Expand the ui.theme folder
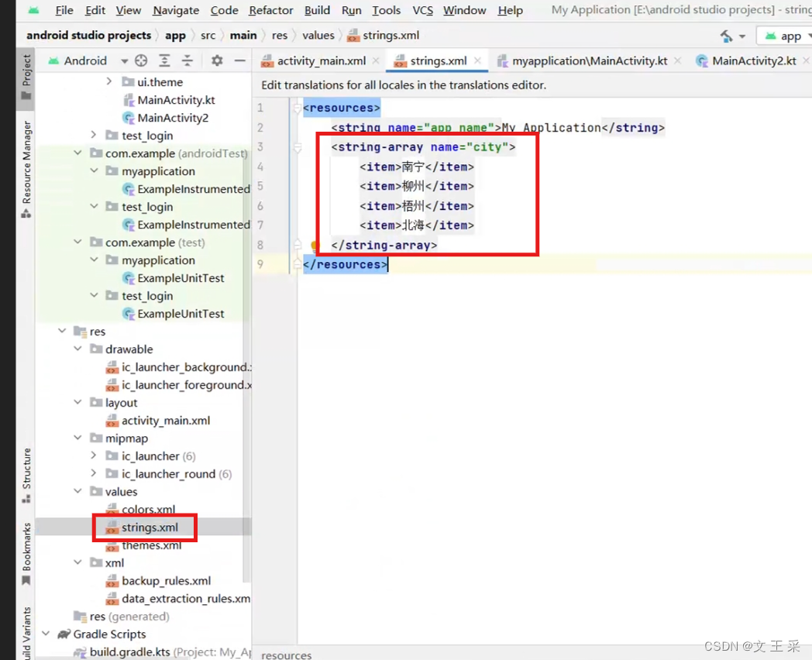 tap(108, 82)
